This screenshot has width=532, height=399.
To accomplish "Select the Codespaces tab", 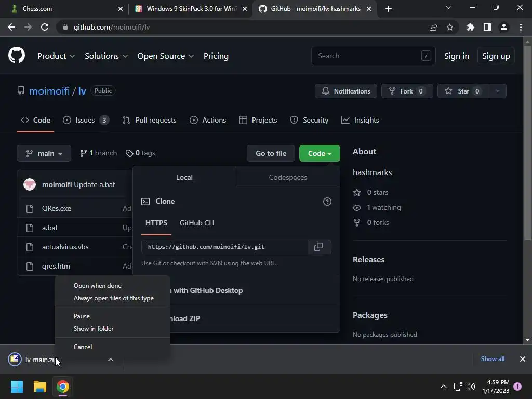I will click(288, 177).
